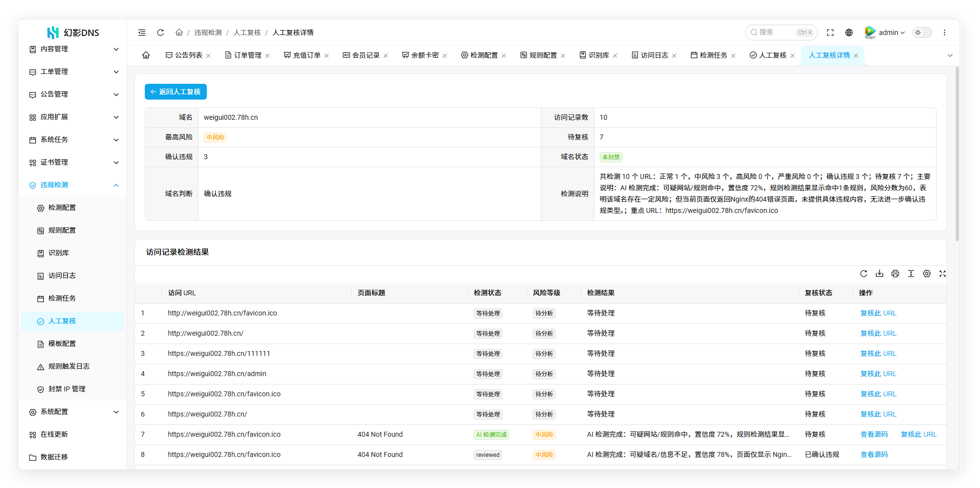The image size is (980, 488).
Task: Open 模板配置 in sidebar
Action: 73,344
